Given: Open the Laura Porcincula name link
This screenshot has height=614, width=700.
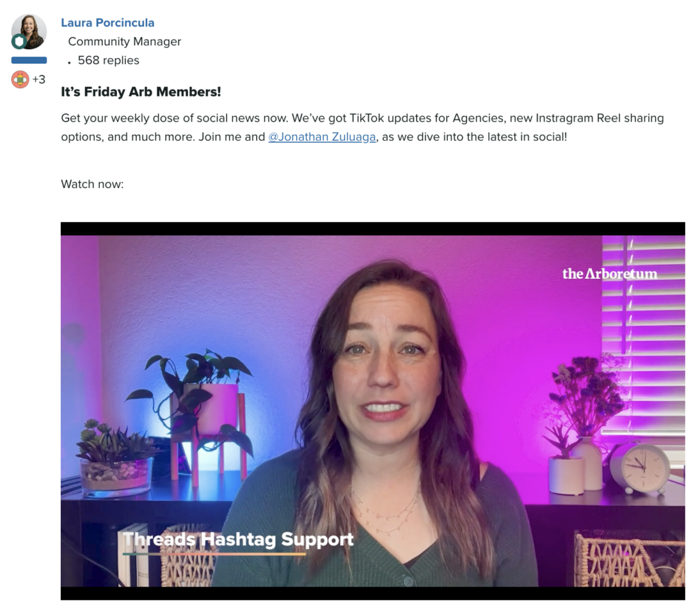Looking at the screenshot, I should (x=107, y=23).
